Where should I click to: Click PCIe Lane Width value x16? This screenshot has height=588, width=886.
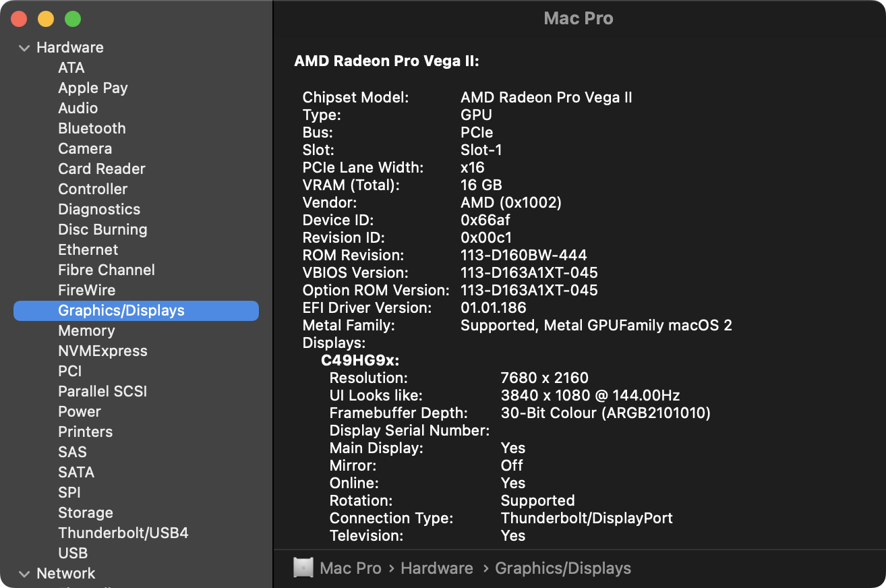point(473,167)
